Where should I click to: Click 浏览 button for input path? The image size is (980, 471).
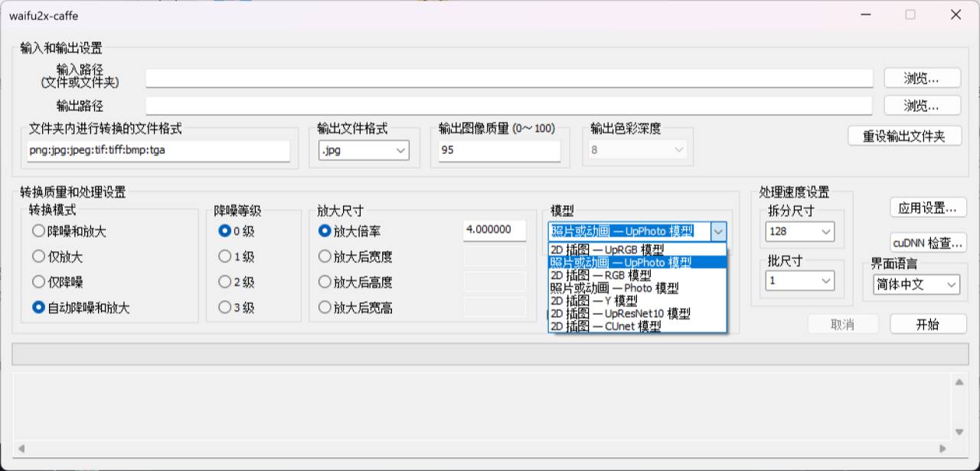[922, 78]
